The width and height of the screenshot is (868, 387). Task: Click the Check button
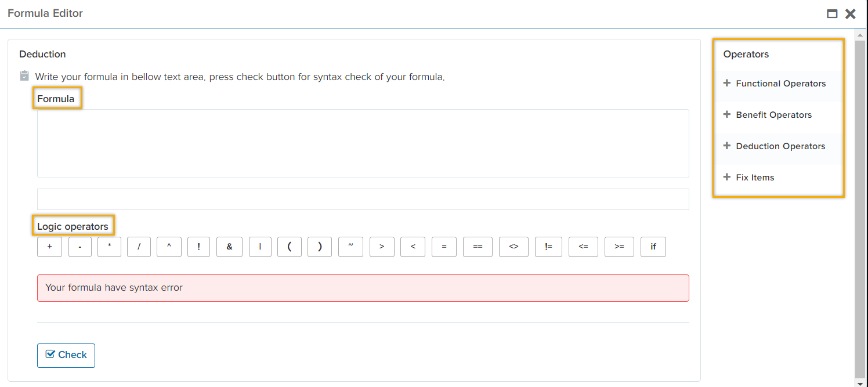coord(66,355)
